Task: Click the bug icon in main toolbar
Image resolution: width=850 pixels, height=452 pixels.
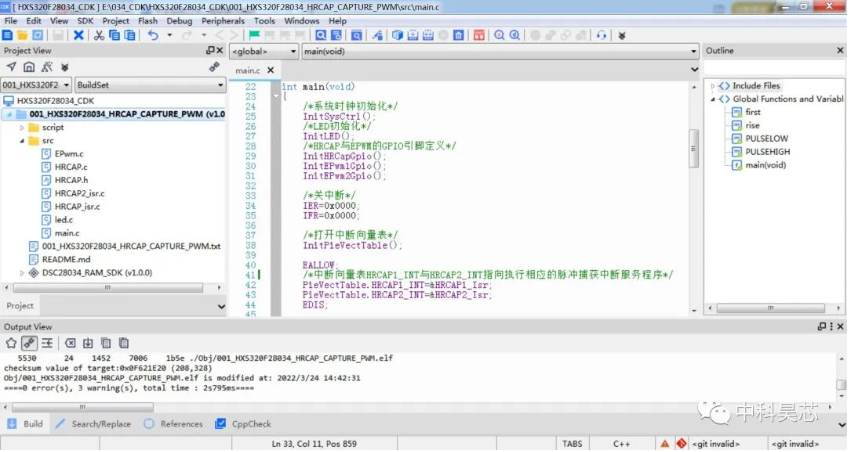Action: click(622, 35)
